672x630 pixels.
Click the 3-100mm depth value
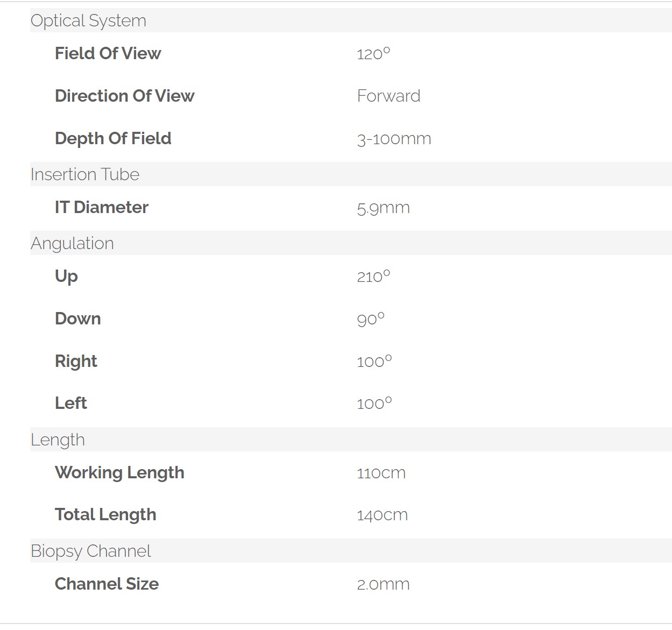click(394, 139)
